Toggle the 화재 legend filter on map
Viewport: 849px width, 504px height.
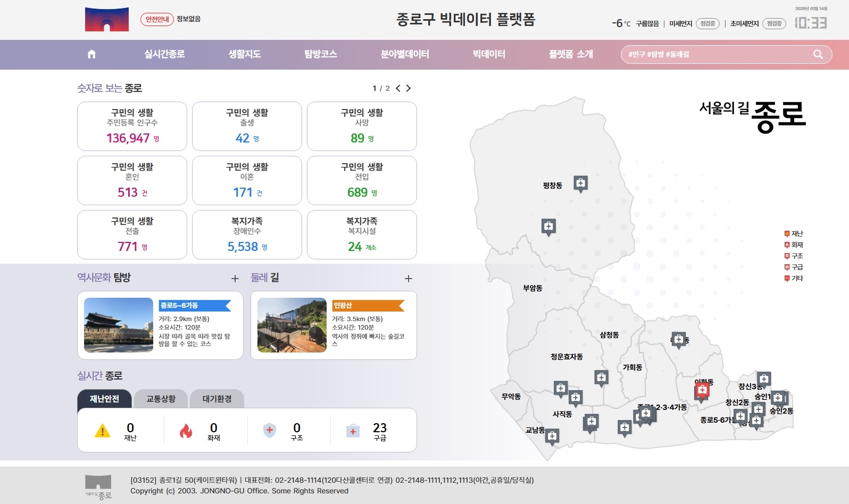click(x=793, y=245)
